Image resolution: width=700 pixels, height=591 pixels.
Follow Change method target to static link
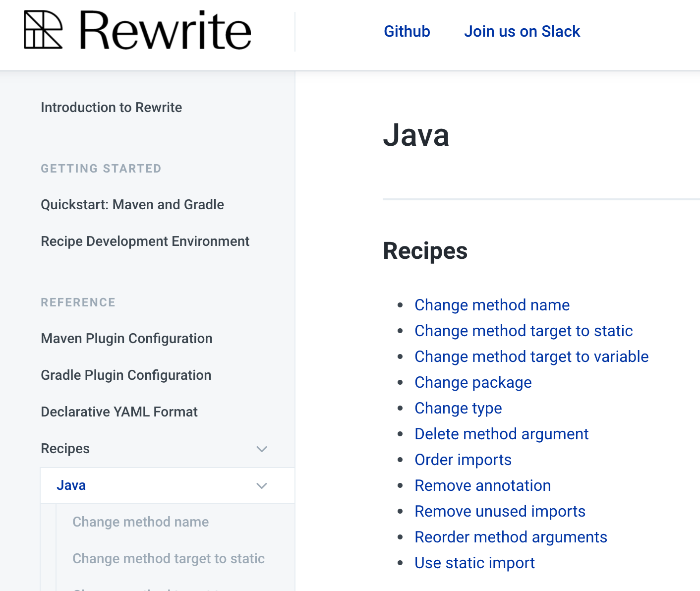pyautogui.click(x=524, y=331)
